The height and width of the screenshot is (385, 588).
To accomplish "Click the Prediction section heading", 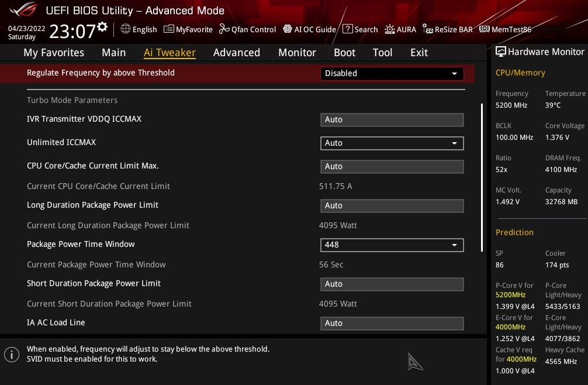I will click(x=514, y=232).
